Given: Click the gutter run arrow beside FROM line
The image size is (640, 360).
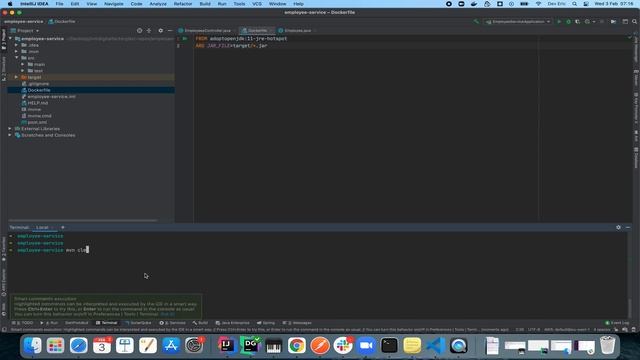Looking at the screenshot, I should [185, 39].
